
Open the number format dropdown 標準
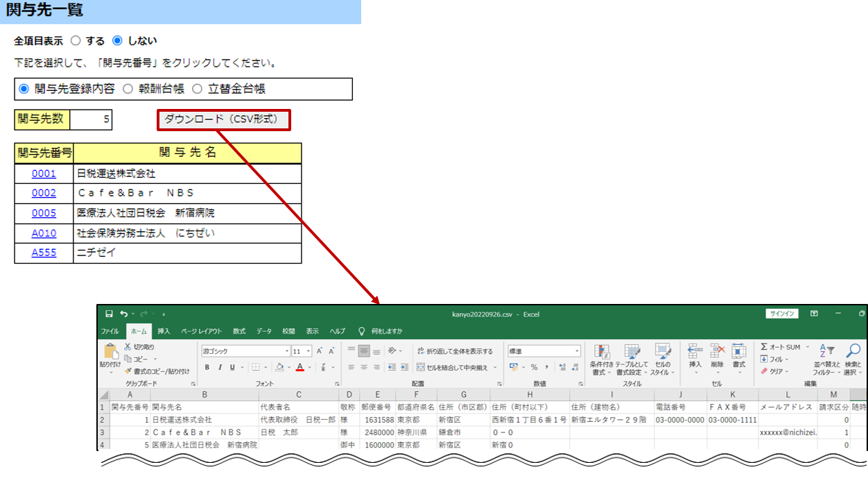(x=544, y=351)
